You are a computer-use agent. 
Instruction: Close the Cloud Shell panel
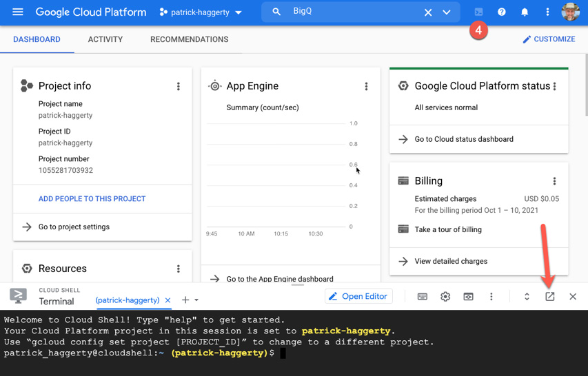pos(573,297)
